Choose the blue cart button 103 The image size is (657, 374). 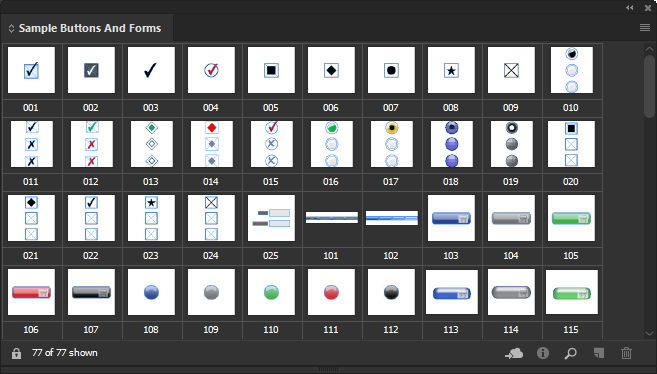(451, 218)
